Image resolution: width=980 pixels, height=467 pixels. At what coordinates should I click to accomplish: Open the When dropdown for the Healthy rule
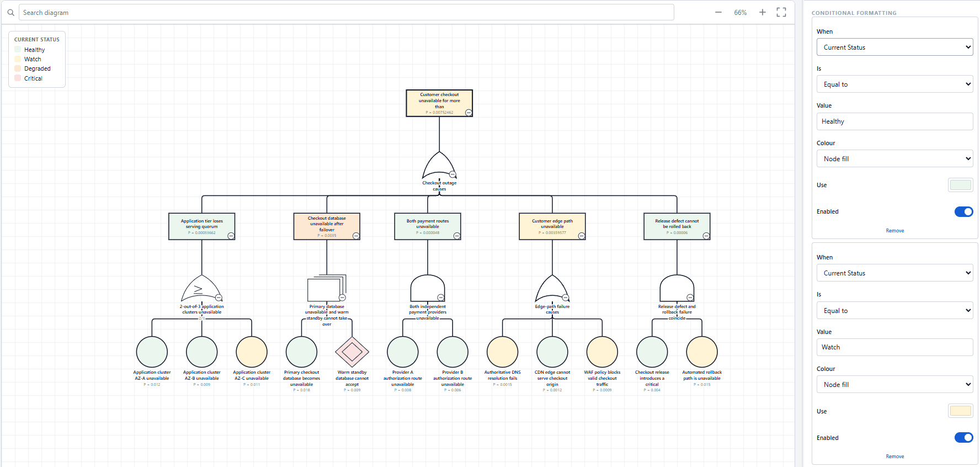(894, 47)
